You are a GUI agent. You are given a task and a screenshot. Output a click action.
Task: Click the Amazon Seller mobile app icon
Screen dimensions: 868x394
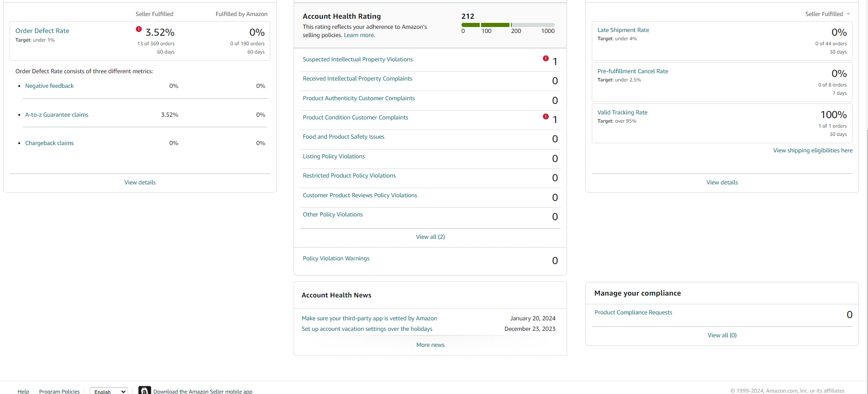coord(145,390)
